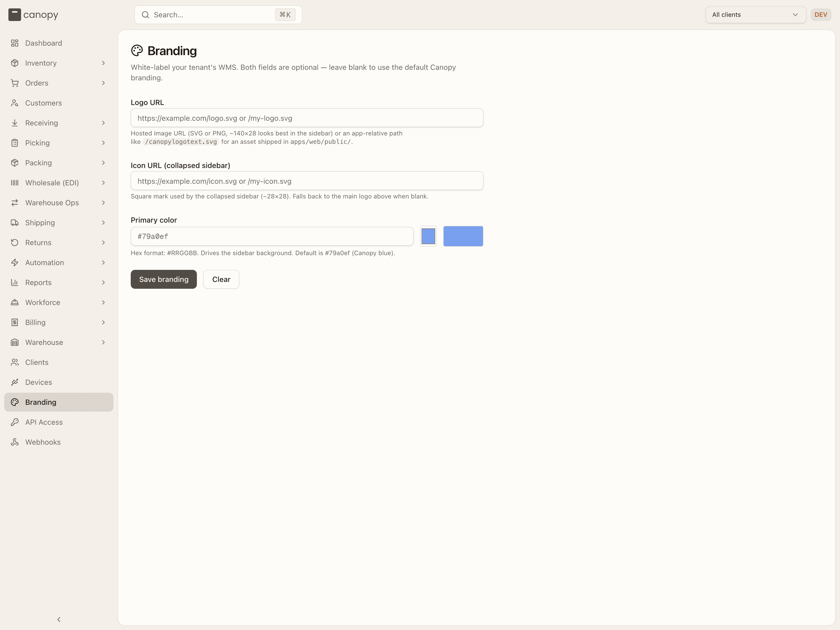Open the API Access page
840x630 pixels.
click(59, 422)
